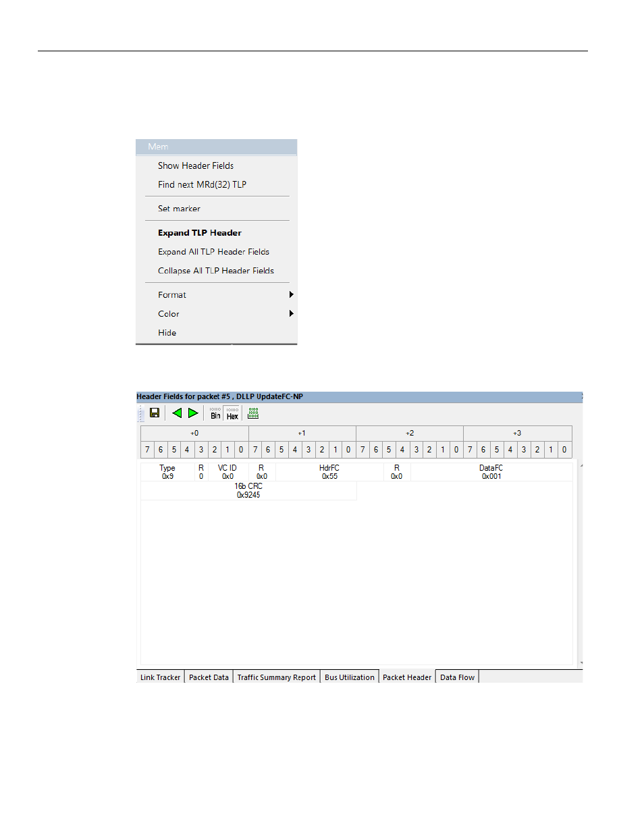Select the Packet Header tab
The height and width of the screenshot is (834, 644).
[x=407, y=677]
